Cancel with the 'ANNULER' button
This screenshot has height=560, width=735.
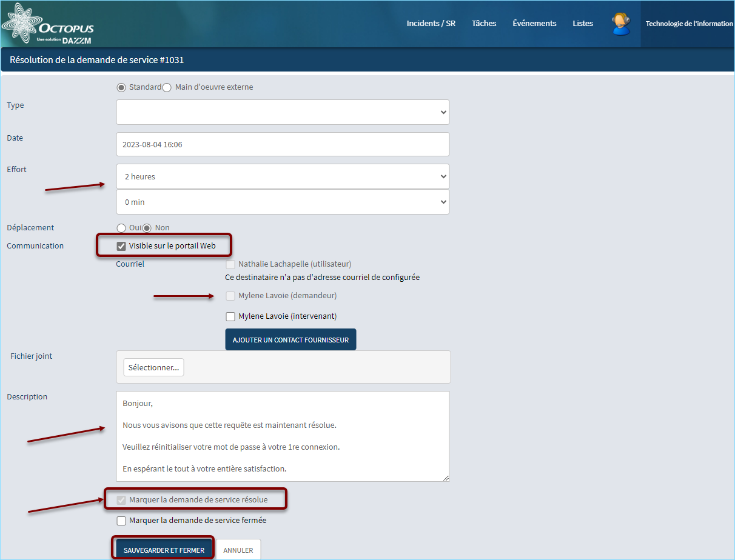point(238,550)
